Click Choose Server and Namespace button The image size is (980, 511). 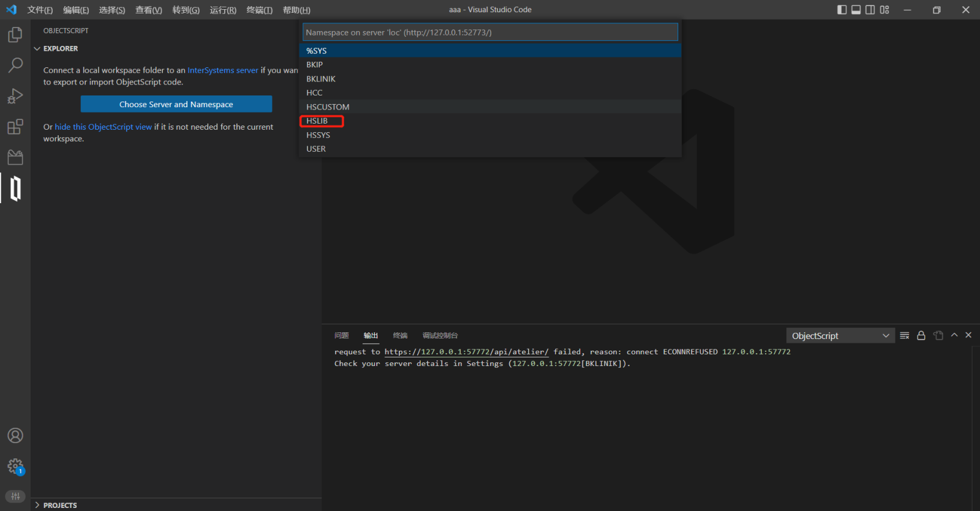click(176, 104)
